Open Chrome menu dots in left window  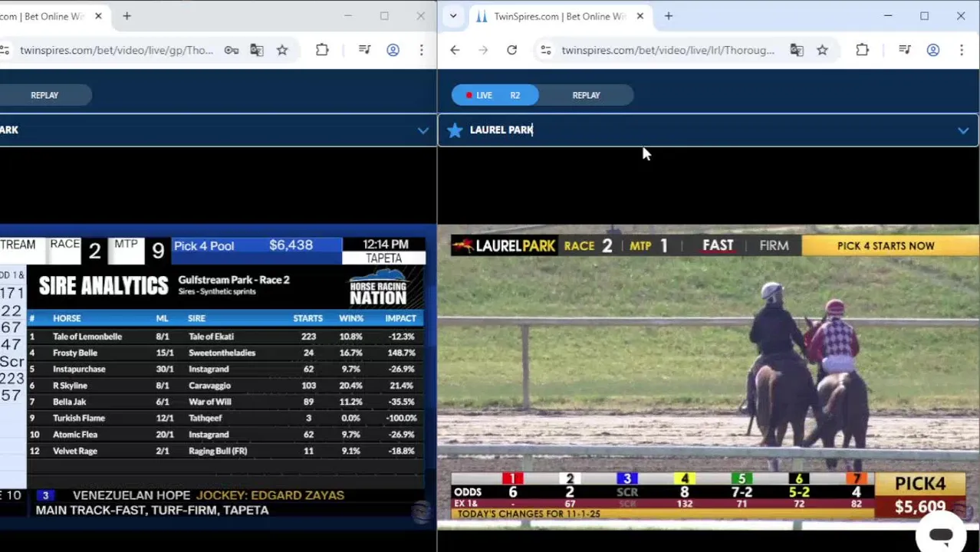[421, 50]
